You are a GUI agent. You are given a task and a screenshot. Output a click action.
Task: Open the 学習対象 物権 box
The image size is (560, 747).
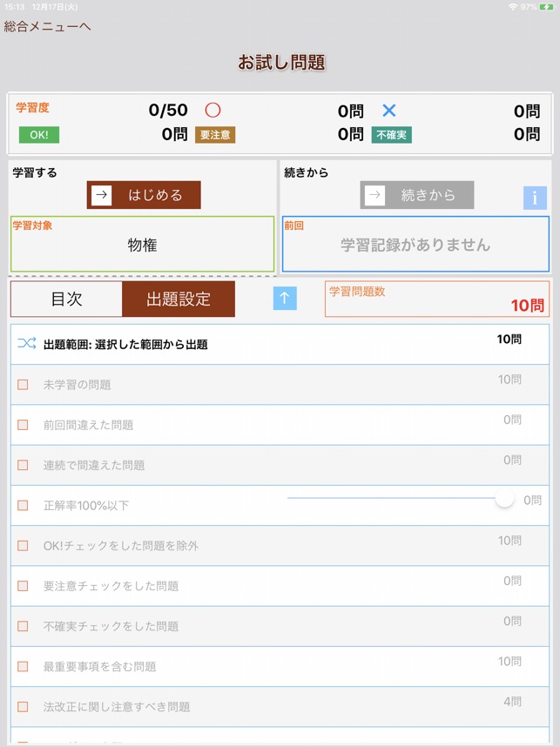(143, 244)
